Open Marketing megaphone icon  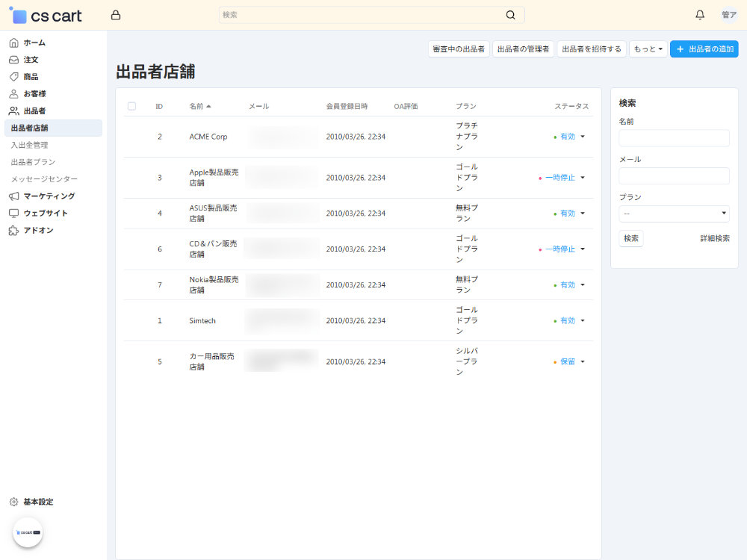[x=13, y=196]
